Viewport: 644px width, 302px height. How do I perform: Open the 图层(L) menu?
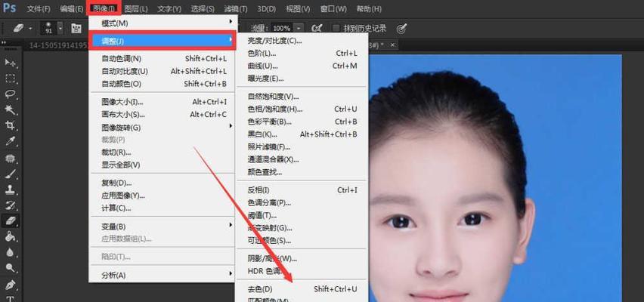136,8
